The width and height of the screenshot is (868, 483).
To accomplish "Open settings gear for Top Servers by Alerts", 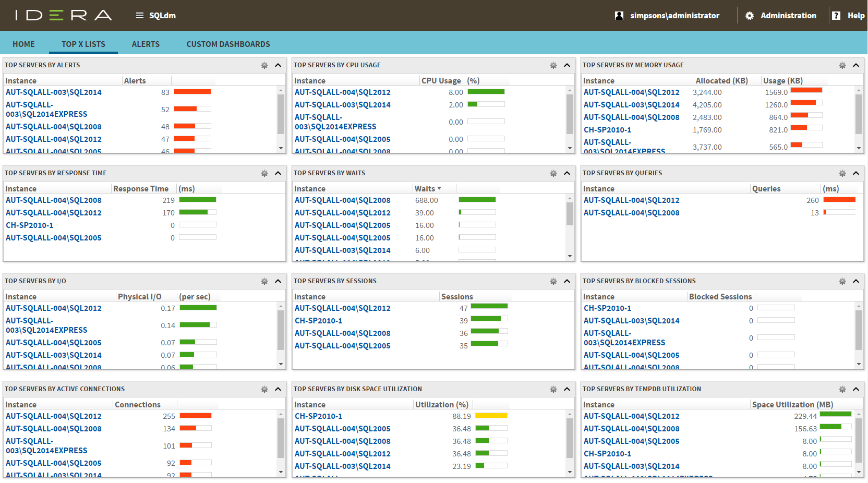I will 264,65.
